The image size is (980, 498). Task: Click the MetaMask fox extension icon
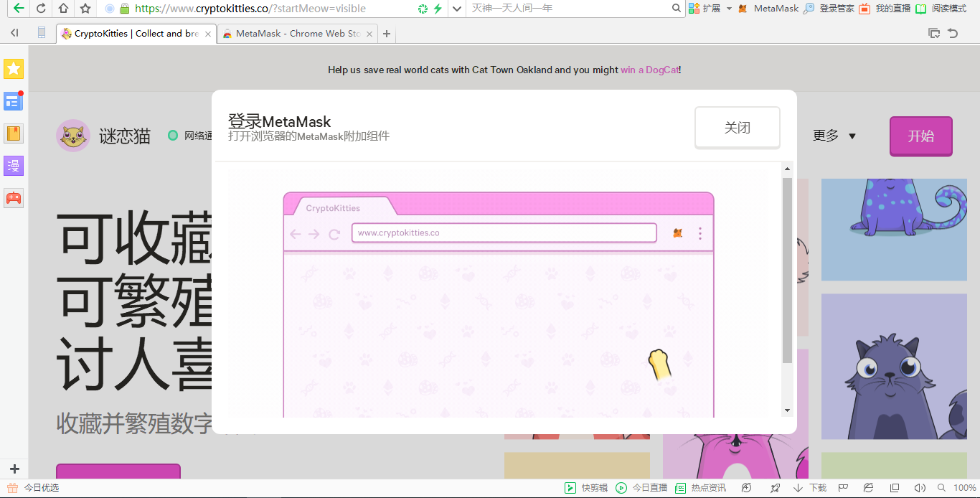(x=743, y=9)
